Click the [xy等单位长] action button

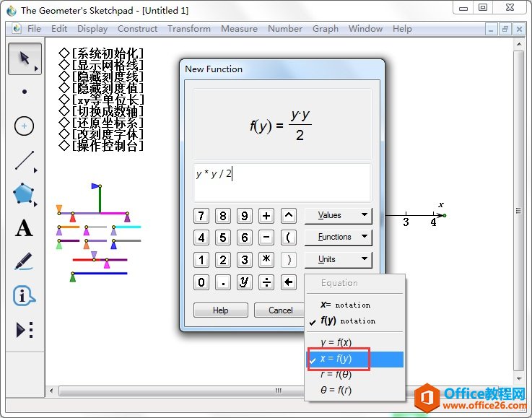coord(101,100)
